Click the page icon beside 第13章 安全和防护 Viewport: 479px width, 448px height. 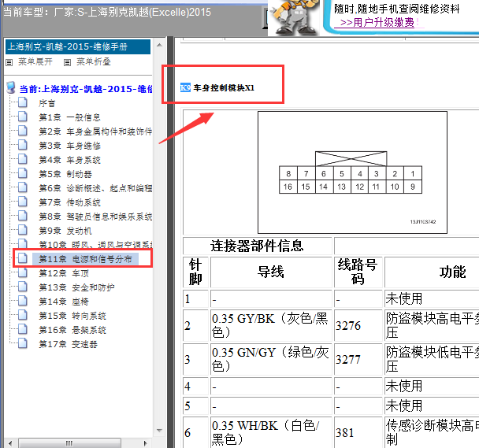(23, 287)
